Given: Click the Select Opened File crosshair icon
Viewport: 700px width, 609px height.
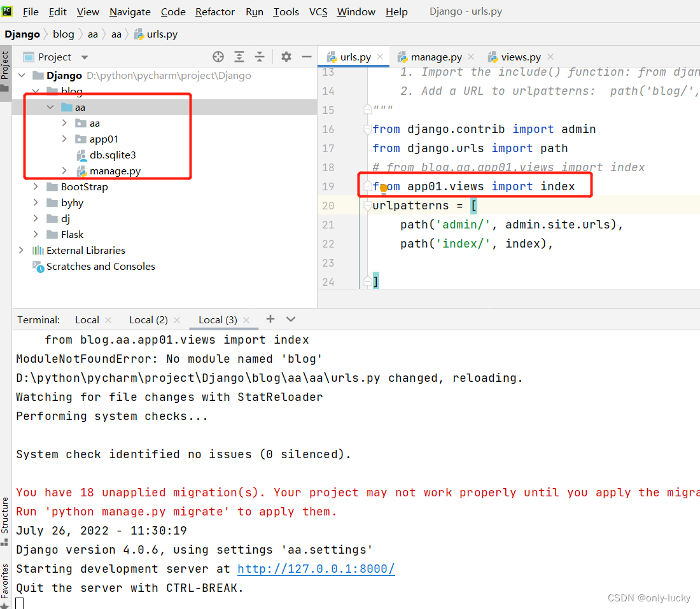Looking at the screenshot, I should coord(218,57).
